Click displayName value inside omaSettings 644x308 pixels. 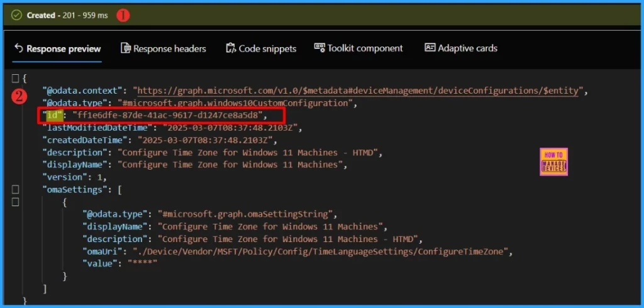tap(270, 226)
